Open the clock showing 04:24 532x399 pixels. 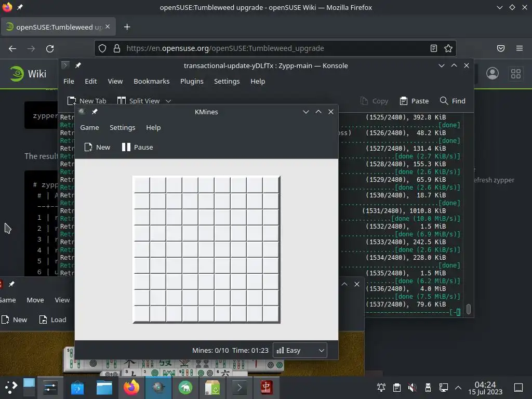tap(485, 388)
